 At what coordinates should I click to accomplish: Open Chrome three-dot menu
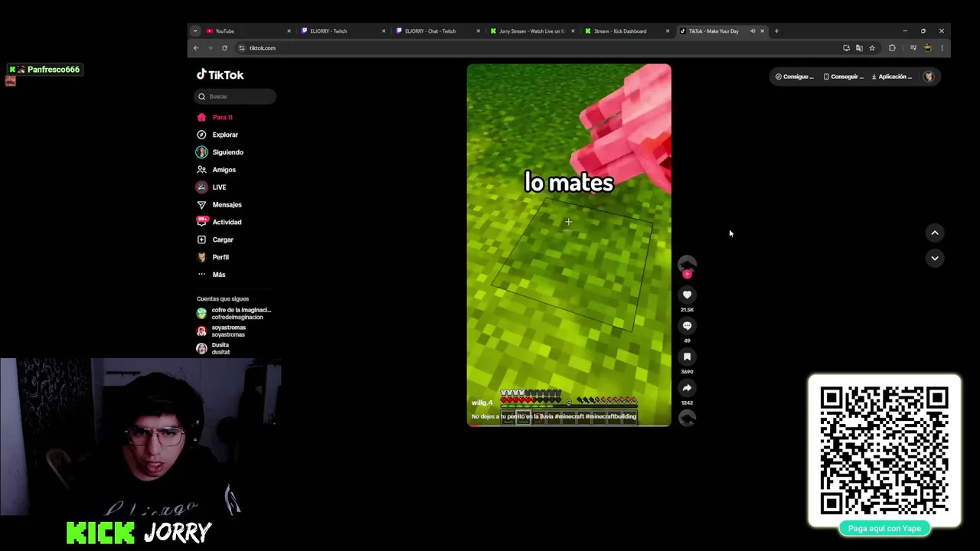[x=942, y=48]
